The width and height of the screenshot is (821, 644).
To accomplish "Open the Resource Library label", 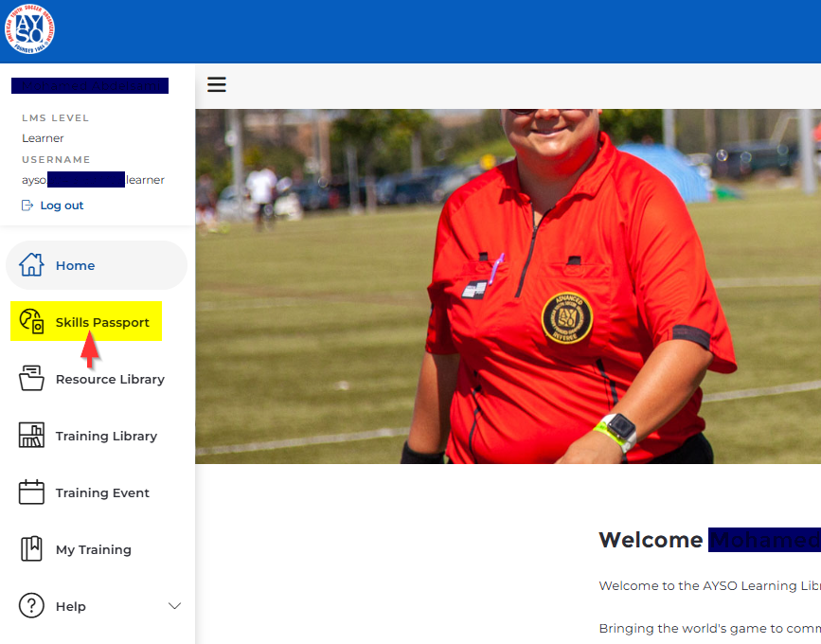I will click(110, 380).
